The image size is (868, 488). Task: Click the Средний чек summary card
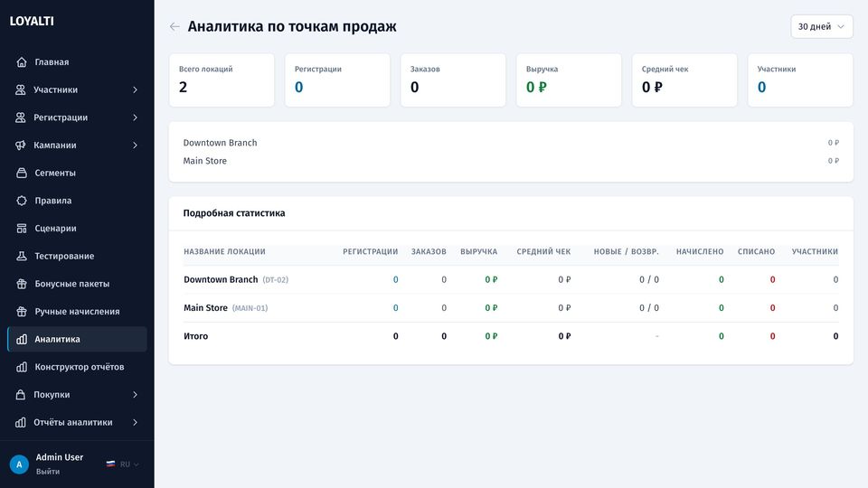(x=684, y=80)
